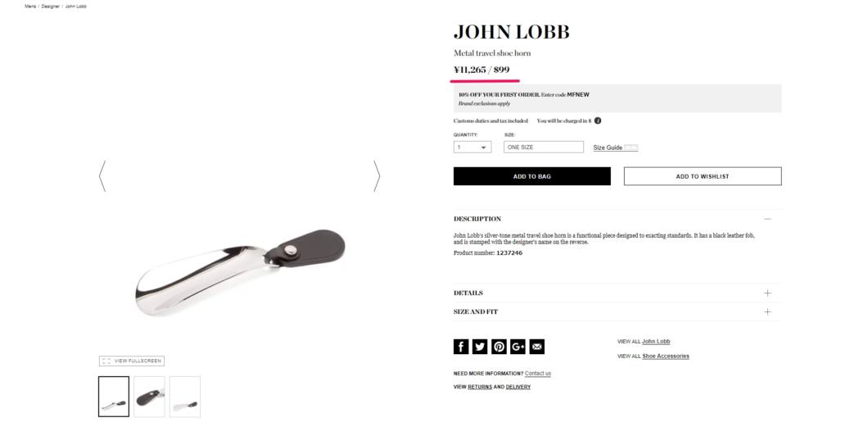Add to wishlist button
Image resolution: width=868 pixels, height=427 pixels.
[x=703, y=176]
